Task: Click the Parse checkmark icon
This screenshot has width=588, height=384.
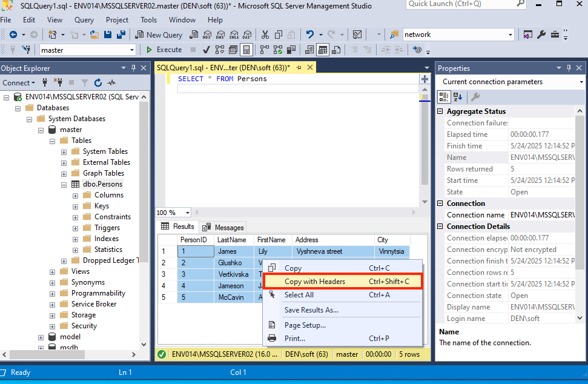Action: click(x=206, y=50)
